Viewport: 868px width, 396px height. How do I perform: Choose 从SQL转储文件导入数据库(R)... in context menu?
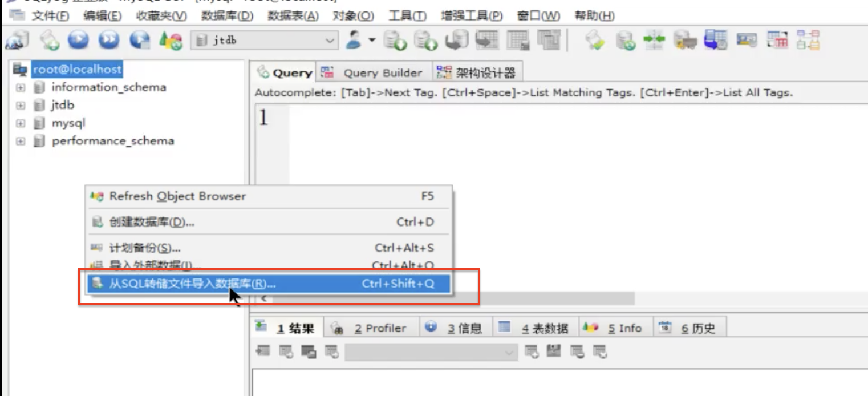(269, 284)
